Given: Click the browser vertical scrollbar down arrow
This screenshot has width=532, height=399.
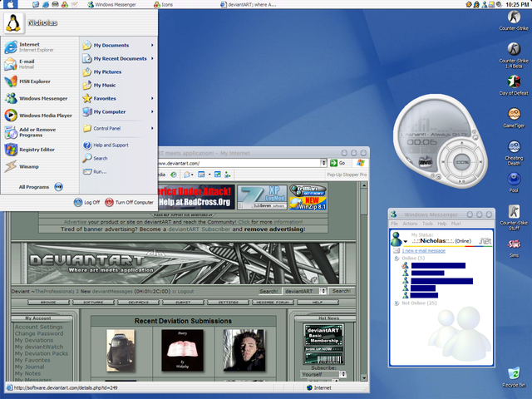Looking at the screenshot, I should click(x=364, y=377).
